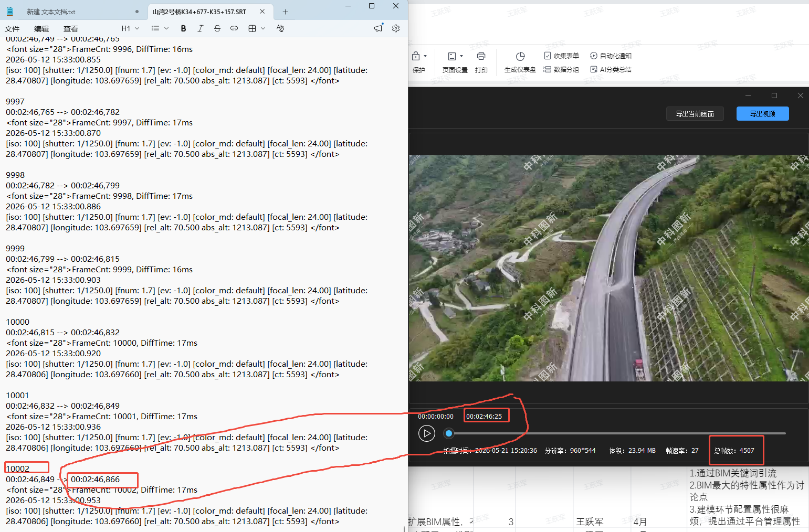Screen dimensions: 809x532
Task: Open the 文件 menu in Notepad
Action: pyautogui.click(x=12, y=28)
